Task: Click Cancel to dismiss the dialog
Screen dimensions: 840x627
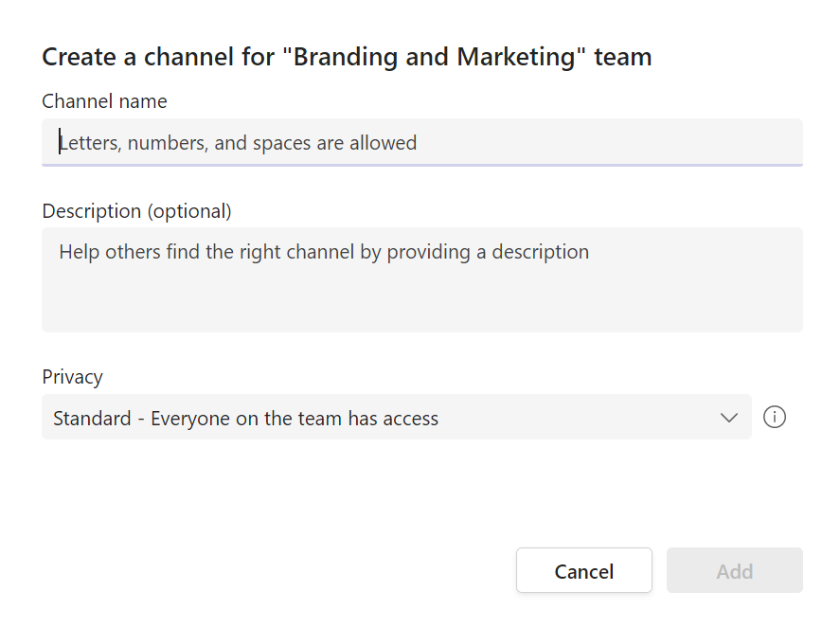Action: [x=583, y=570]
